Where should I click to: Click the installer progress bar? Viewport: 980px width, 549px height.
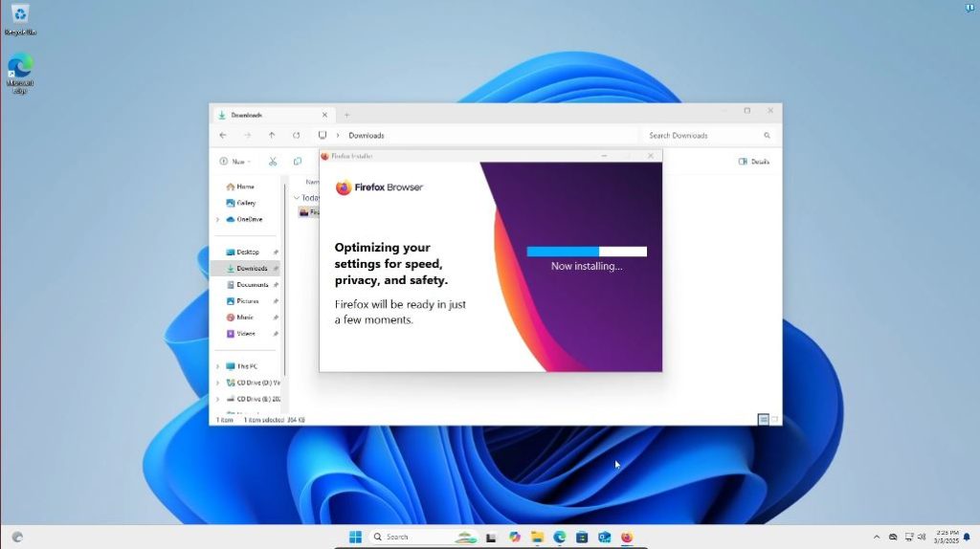point(587,252)
